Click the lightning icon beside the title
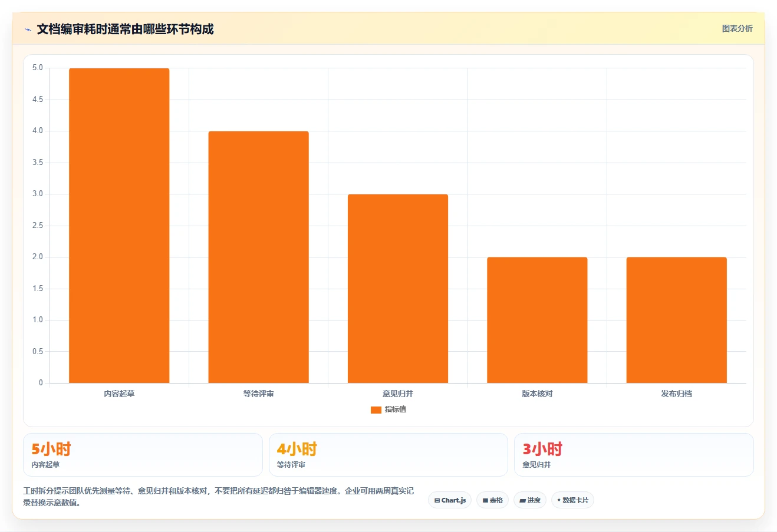777x532 pixels. pos(28,29)
